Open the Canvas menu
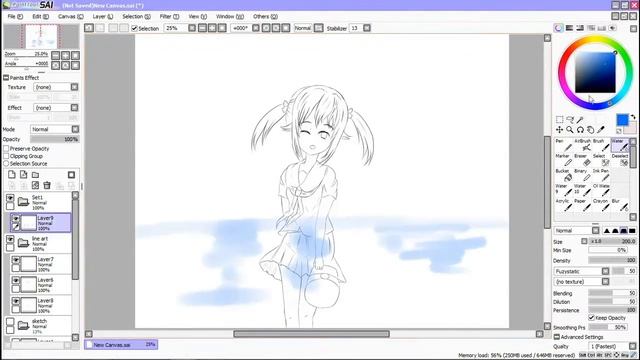Screen dimensions: 640x360 [x=71, y=16]
